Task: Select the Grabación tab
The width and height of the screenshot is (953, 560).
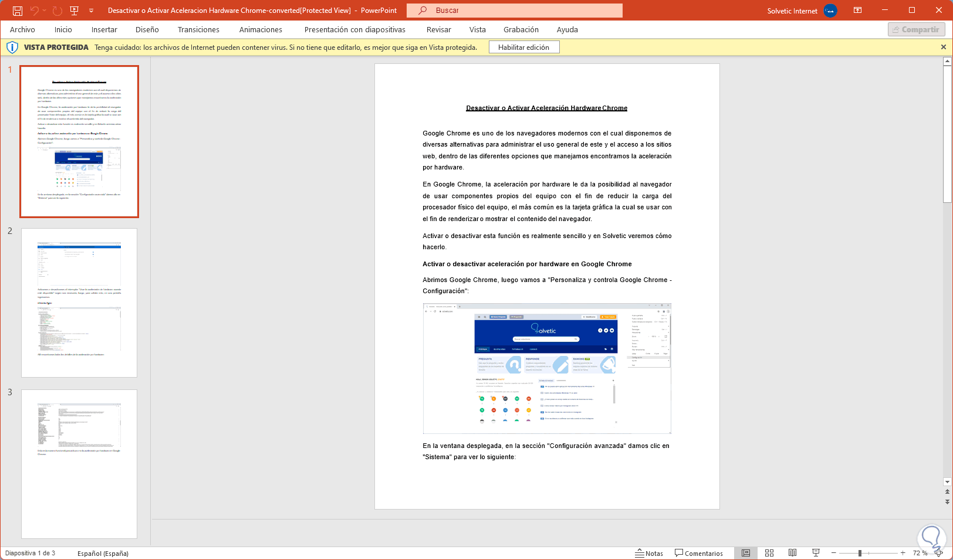Action: [521, 30]
